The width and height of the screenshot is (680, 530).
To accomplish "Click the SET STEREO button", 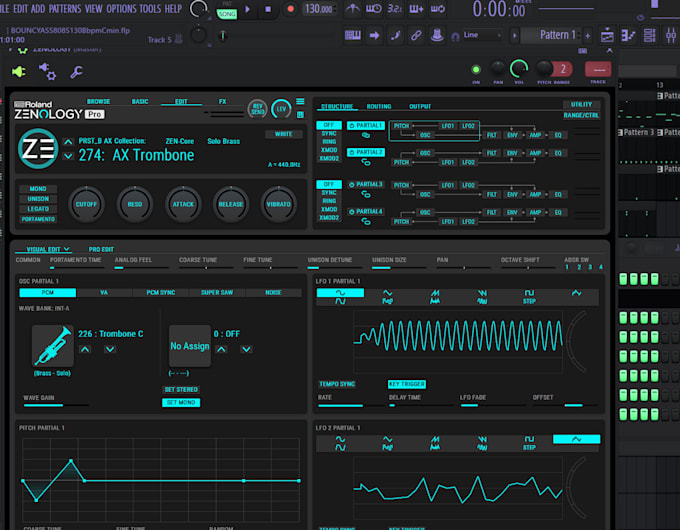I will pos(181,389).
